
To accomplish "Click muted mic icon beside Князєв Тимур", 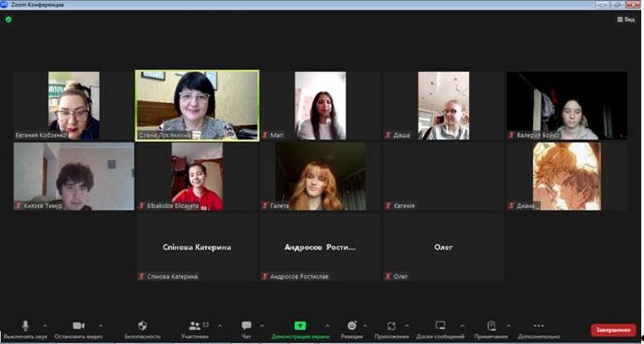I will click(19, 206).
